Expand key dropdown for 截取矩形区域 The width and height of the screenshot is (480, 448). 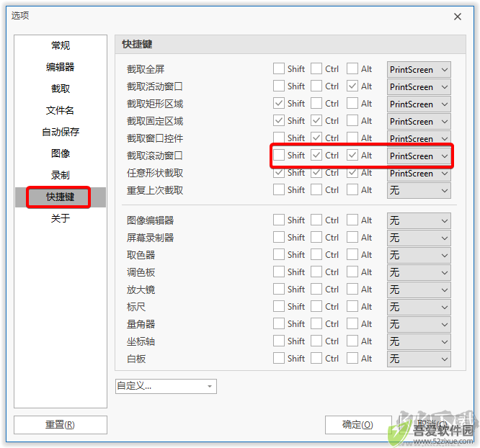419,104
